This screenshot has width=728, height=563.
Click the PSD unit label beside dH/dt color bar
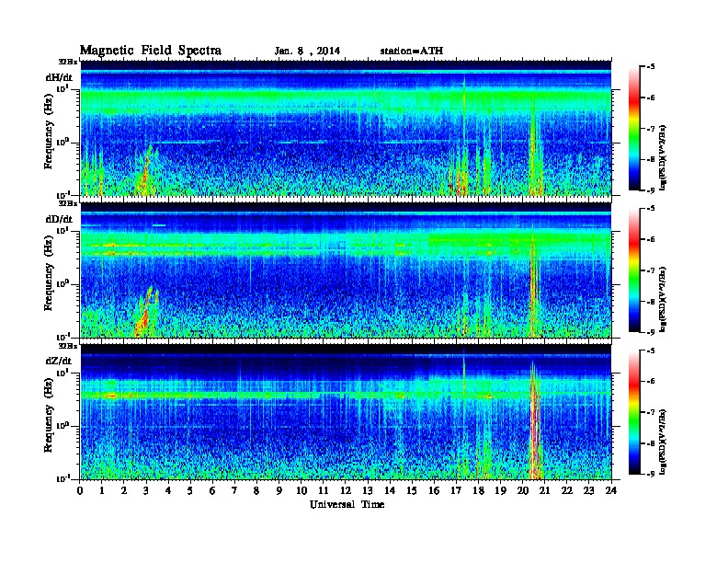point(663,157)
